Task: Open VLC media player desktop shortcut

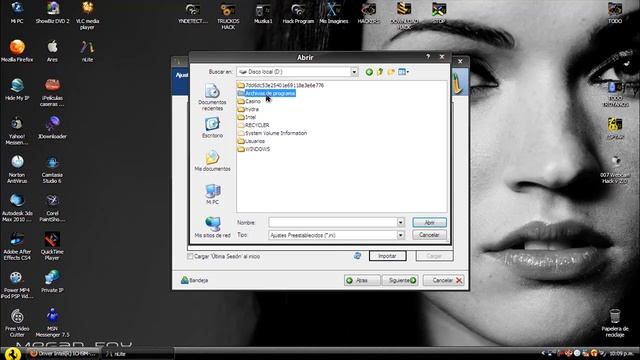Action: (87, 16)
